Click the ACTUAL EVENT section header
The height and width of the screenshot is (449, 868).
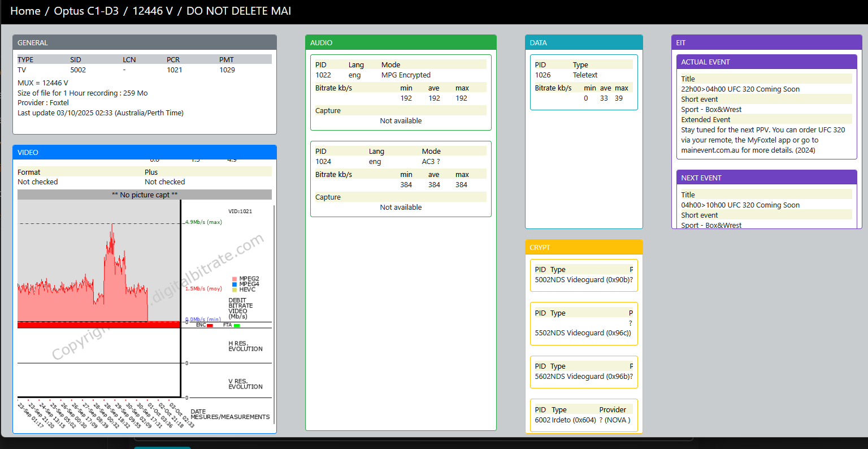click(x=766, y=62)
